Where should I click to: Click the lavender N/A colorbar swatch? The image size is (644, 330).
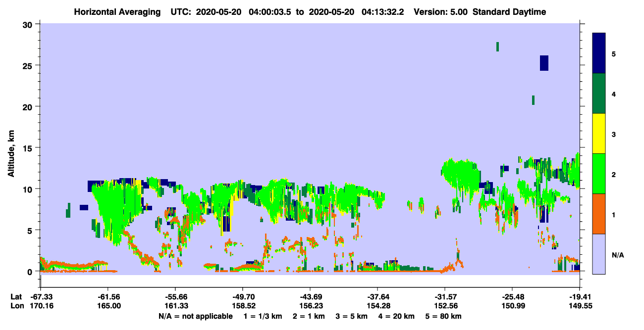[599, 254]
